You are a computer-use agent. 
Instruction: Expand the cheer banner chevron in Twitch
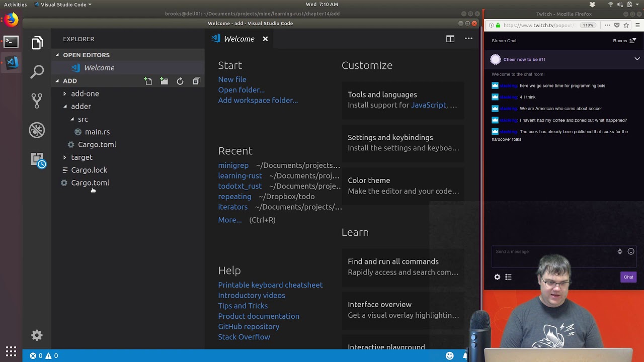pos(637,59)
